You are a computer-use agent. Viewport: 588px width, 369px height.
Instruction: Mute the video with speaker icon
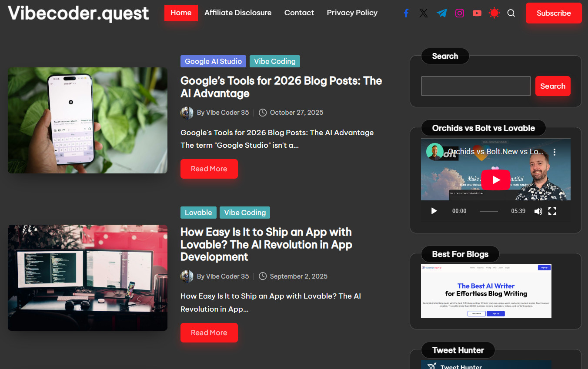(x=538, y=211)
